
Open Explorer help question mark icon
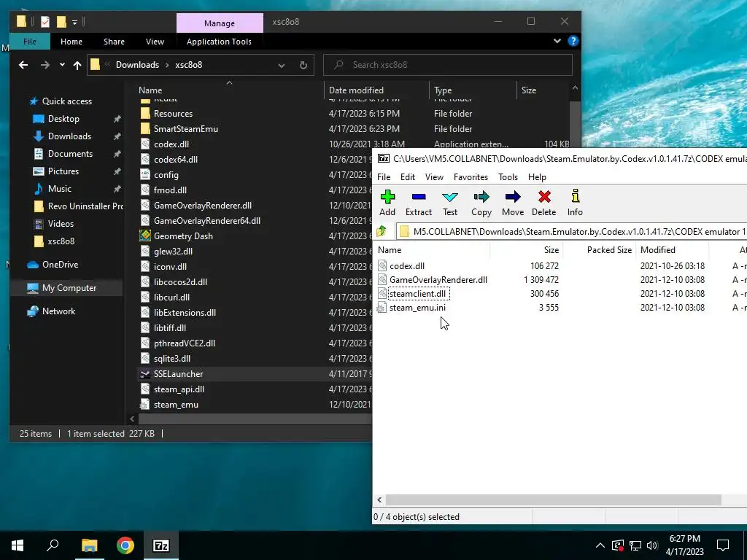(573, 42)
